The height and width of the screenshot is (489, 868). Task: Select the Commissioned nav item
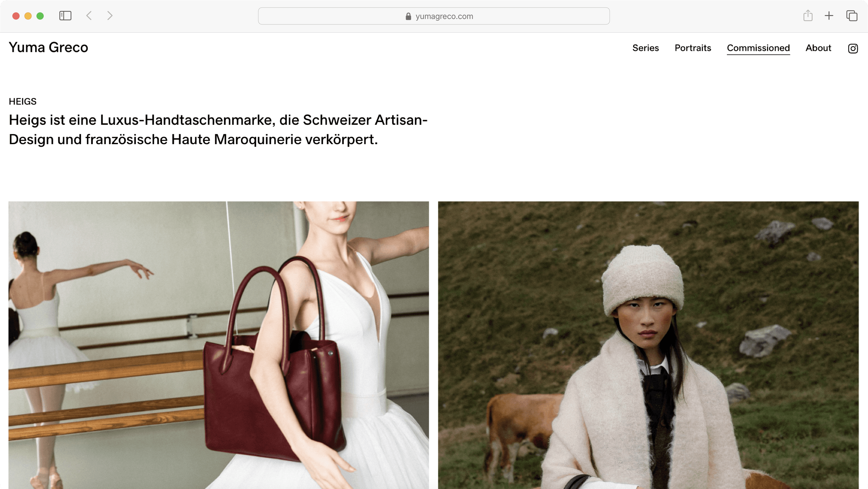pyautogui.click(x=758, y=48)
